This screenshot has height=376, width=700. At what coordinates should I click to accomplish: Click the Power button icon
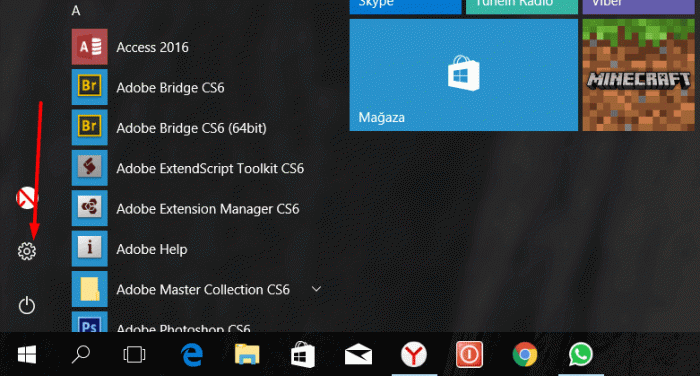pyautogui.click(x=27, y=305)
